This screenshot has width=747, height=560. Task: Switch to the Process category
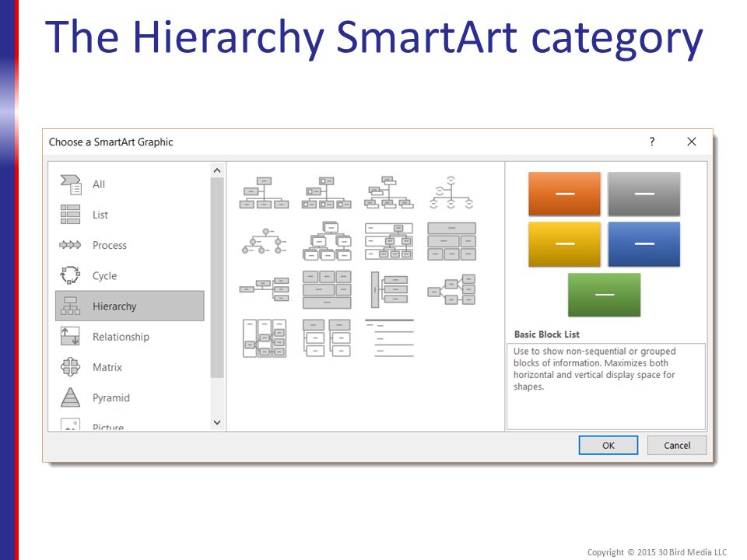pyautogui.click(x=130, y=245)
